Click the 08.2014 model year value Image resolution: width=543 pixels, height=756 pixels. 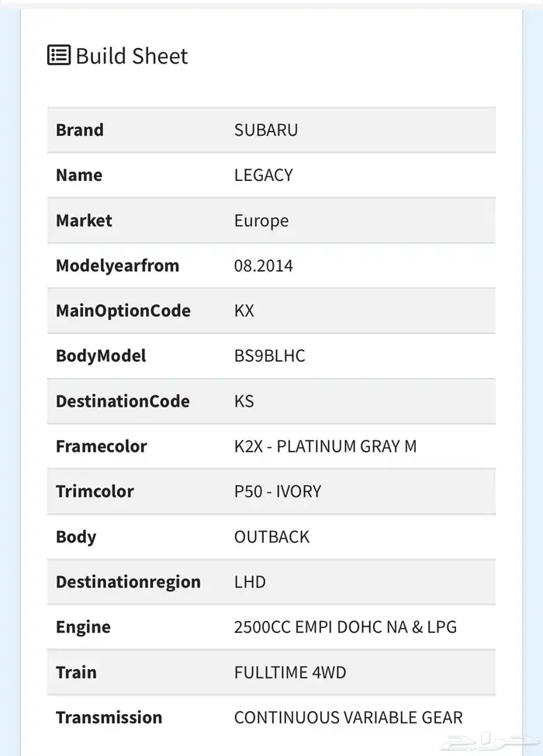[x=263, y=265]
